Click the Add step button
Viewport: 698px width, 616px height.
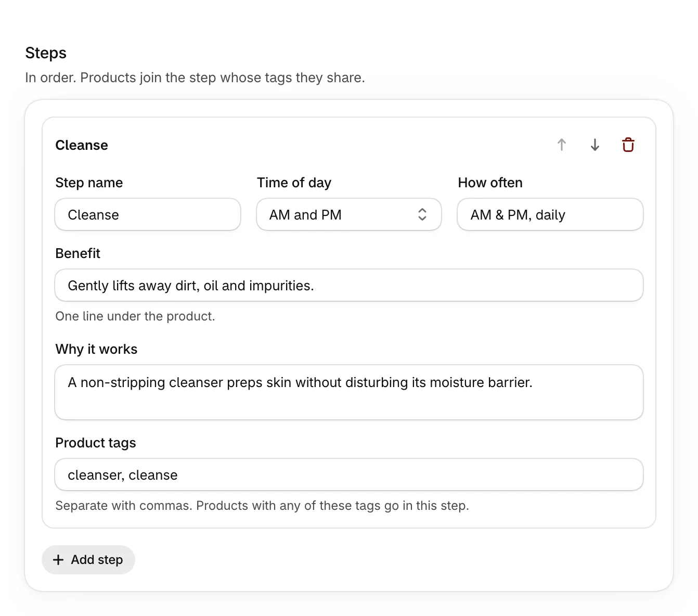(88, 560)
